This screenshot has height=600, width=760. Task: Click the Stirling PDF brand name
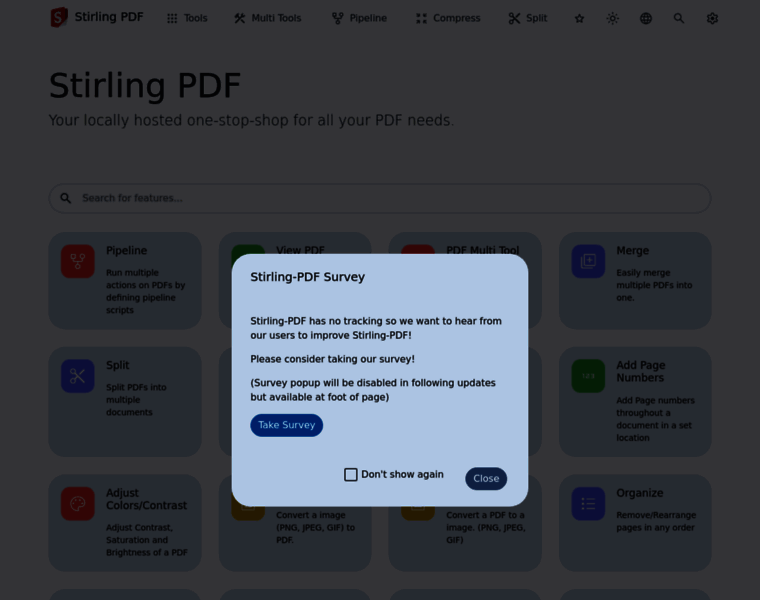tap(109, 17)
